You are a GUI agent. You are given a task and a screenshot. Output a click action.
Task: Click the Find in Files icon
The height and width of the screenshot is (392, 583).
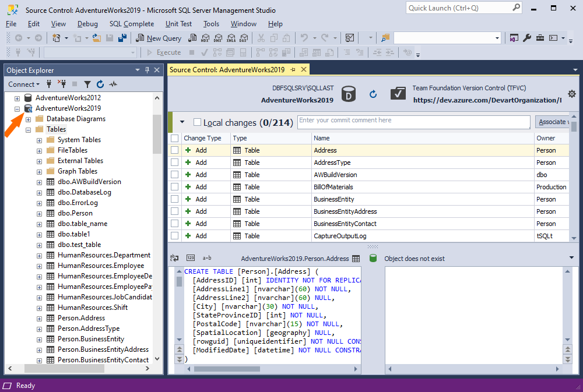tap(385, 38)
